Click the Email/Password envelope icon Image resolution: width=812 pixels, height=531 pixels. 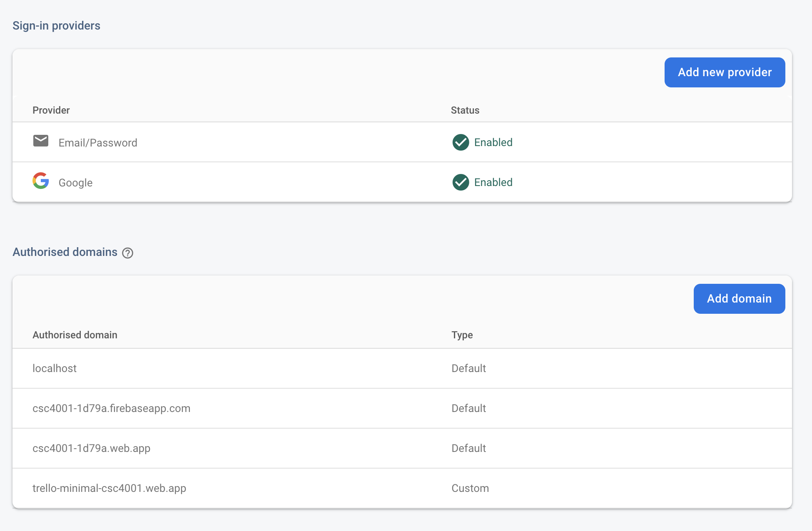41,141
